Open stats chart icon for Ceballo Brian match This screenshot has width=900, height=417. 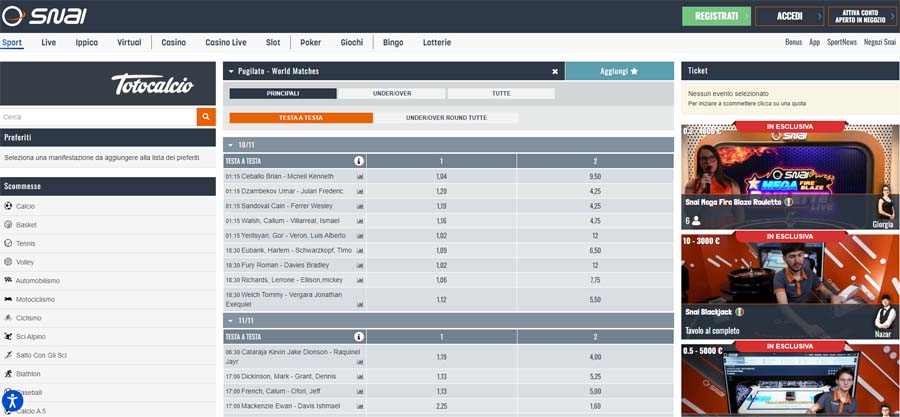coord(360,177)
